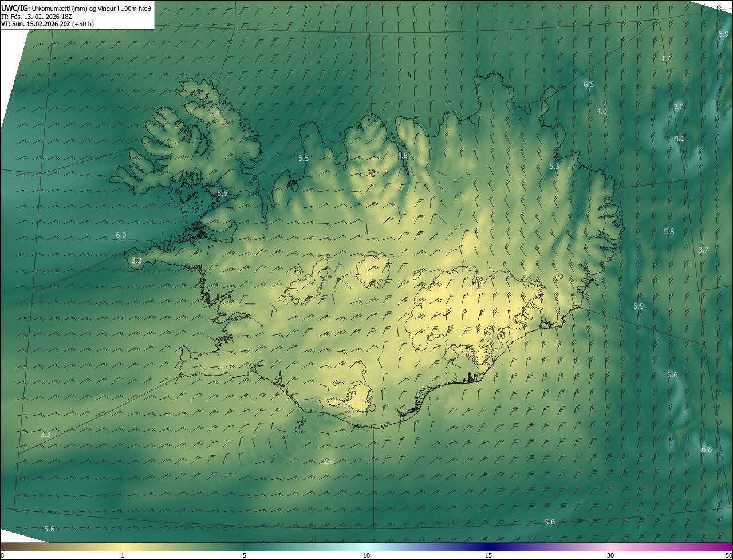Screen dimensions: 733x560
Task: Select the 6.5 precipitable water value
Action: click(589, 84)
